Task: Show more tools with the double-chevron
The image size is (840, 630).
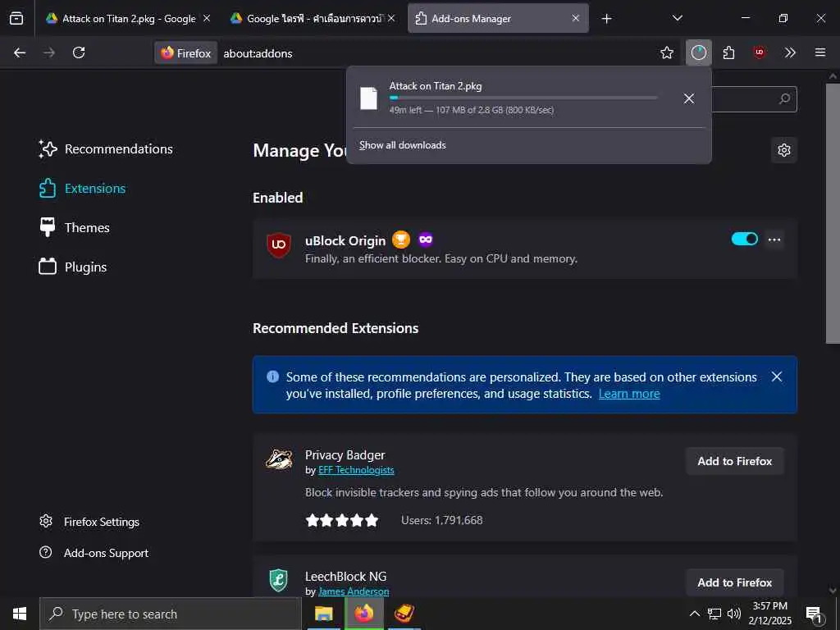Action: point(790,52)
